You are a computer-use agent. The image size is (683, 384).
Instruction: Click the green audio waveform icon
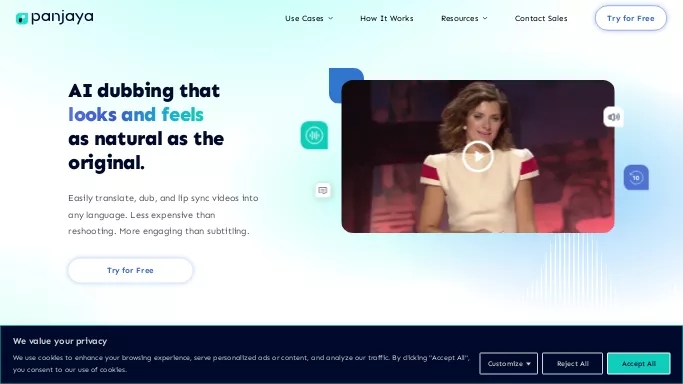click(x=314, y=135)
